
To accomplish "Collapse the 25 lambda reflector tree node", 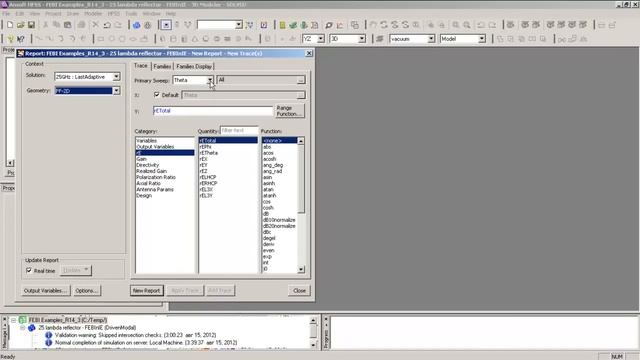I will [23, 328].
